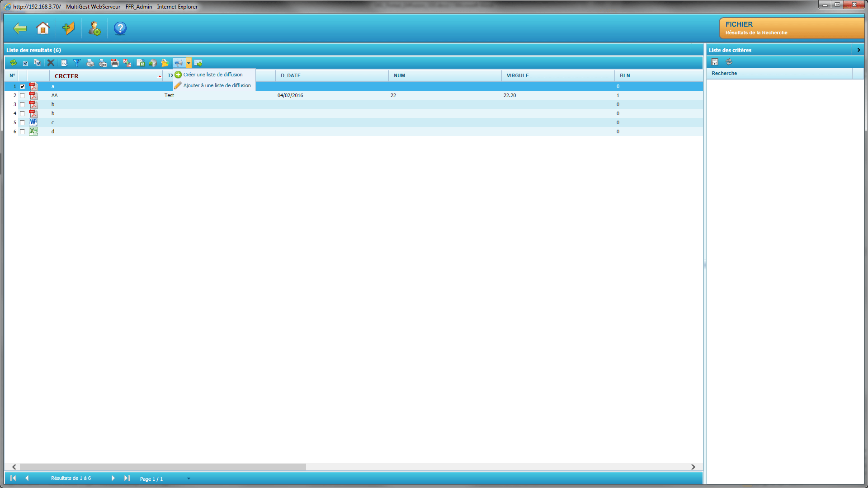Click the green refresh arrows icon

[13, 63]
